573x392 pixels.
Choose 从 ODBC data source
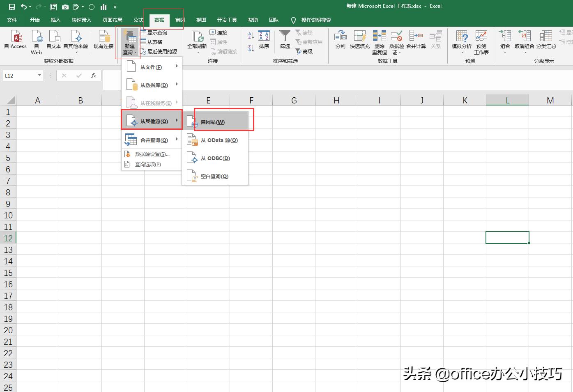pyautogui.click(x=214, y=158)
